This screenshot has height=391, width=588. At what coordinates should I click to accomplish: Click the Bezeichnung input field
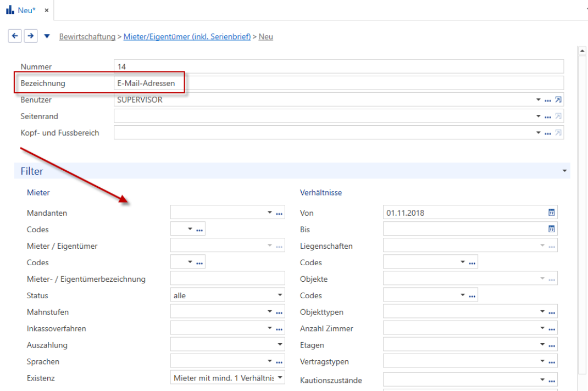coord(339,83)
